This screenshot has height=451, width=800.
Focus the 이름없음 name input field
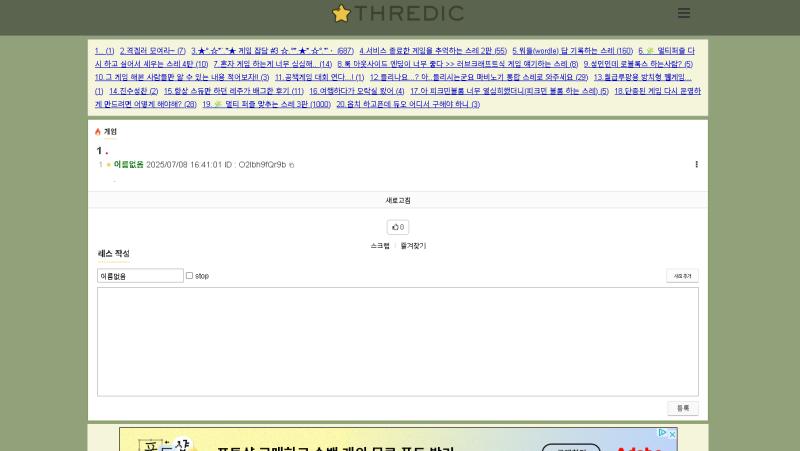(140, 276)
